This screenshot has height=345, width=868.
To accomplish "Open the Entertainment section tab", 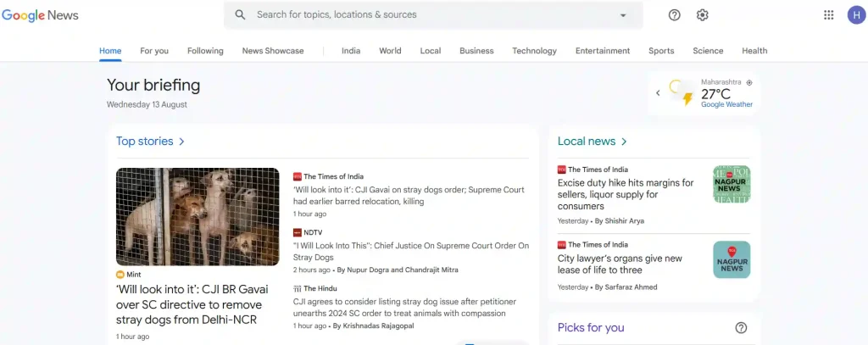I will [603, 50].
